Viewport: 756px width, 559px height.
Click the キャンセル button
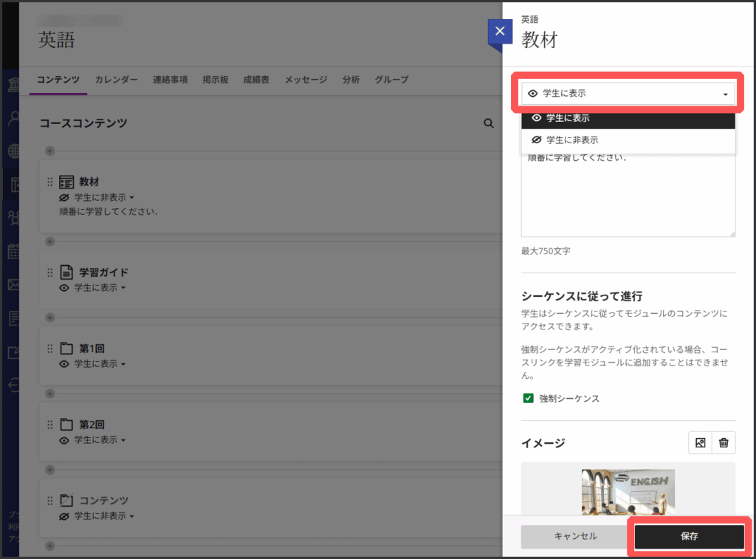[575, 536]
